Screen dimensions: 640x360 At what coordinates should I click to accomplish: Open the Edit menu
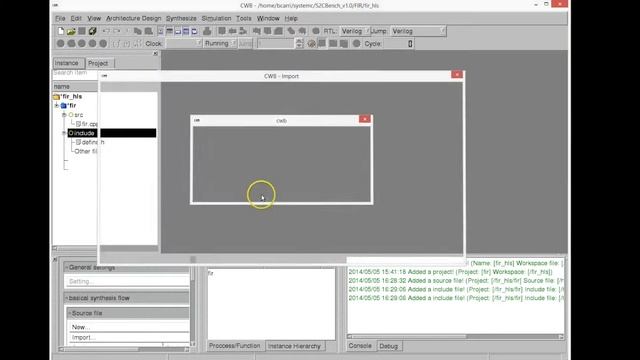tap(76, 18)
